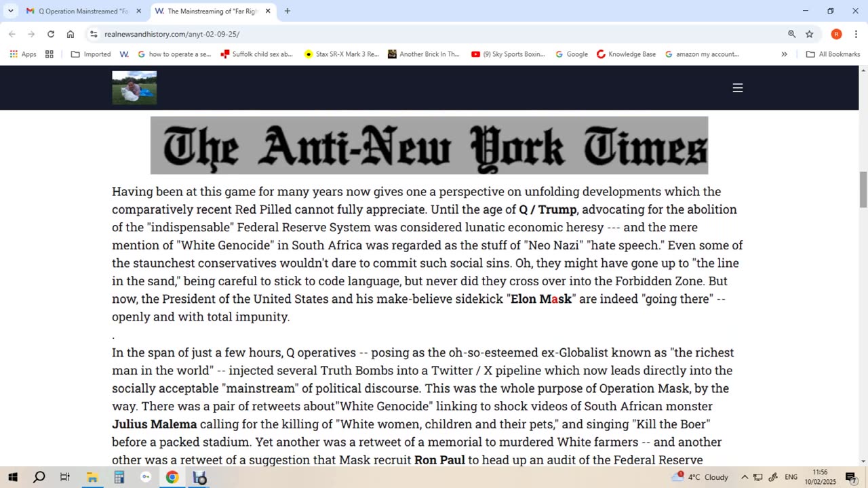Open a new browser tab

[x=288, y=11]
